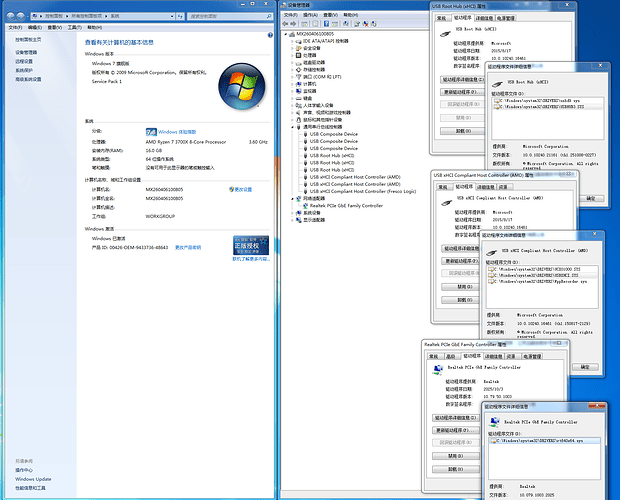This screenshot has height=500, width=620.
Task: Click the Back button in the System window
Action: pos(11,16)
